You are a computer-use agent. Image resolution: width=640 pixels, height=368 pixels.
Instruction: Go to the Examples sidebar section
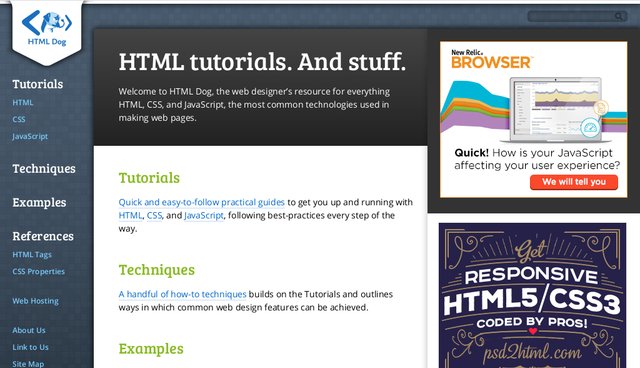click(x=39, y=202)
